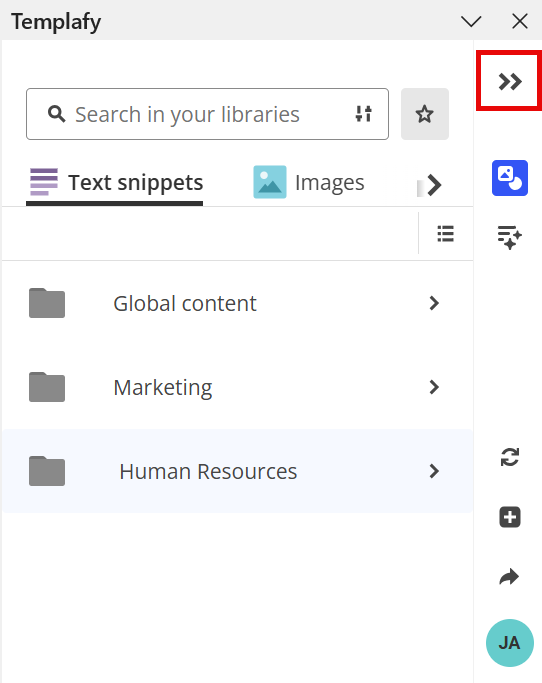
Task: Click the share arrow icon
Action: coord(509,577)
